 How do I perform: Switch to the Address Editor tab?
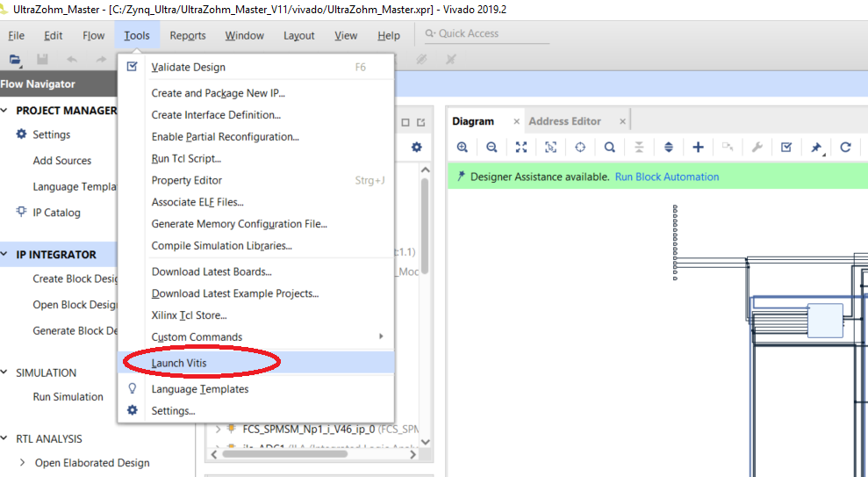(564, 121)
